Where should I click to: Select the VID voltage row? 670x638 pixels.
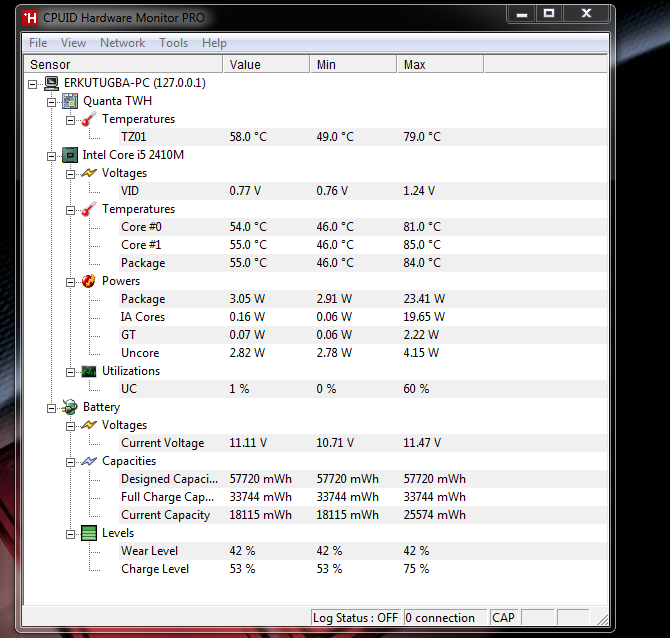[x=363, y=191]
